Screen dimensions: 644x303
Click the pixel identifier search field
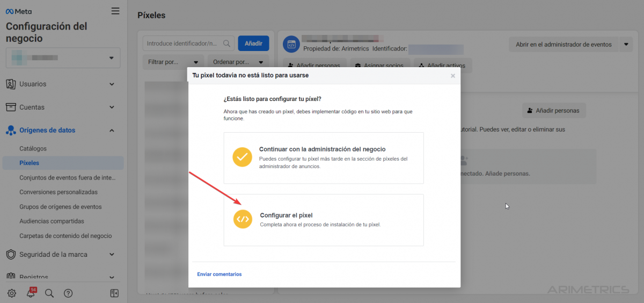click(x=184, y=43)
